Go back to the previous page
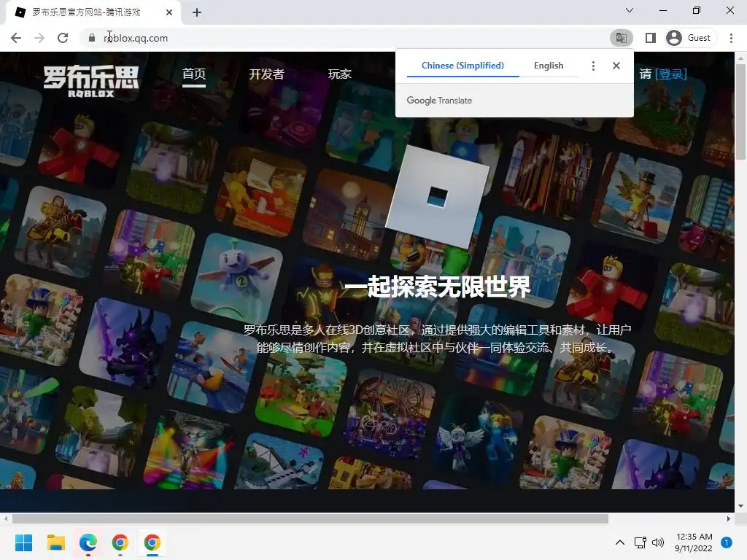747x560 pixels. (16, 38)
